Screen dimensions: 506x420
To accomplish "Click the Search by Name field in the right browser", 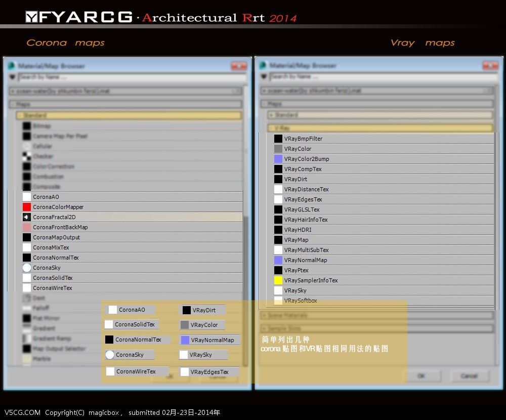I will 384,76.
